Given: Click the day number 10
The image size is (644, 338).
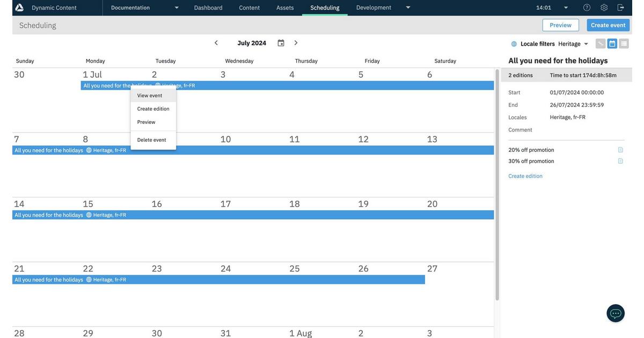Looking at the screenshot, I should [x=226, y=139].
